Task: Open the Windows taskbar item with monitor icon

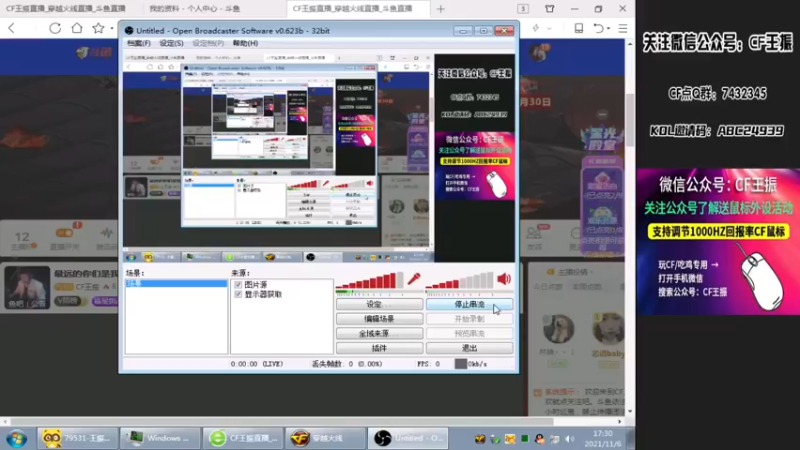Action: (x=159, y=438)
